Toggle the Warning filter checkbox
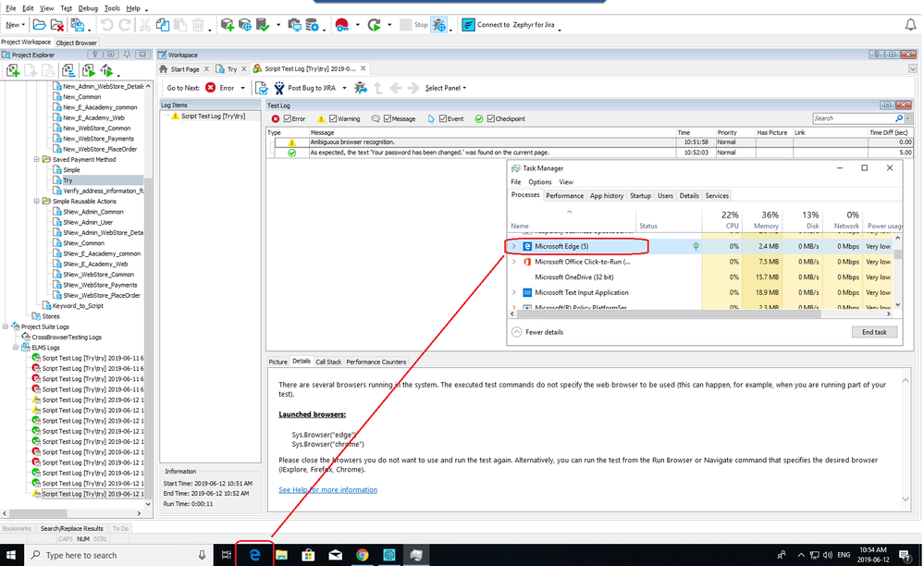 pyautogui.click(x=333, y=119)
